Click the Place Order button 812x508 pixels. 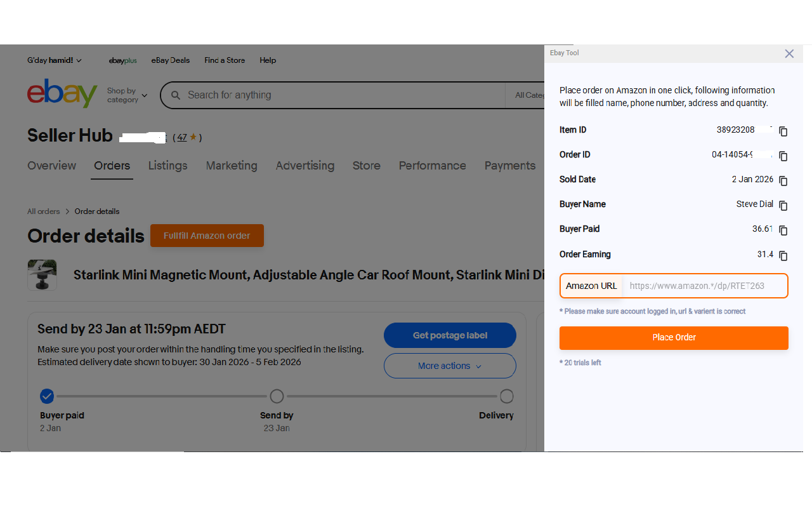tap(674, 338)
